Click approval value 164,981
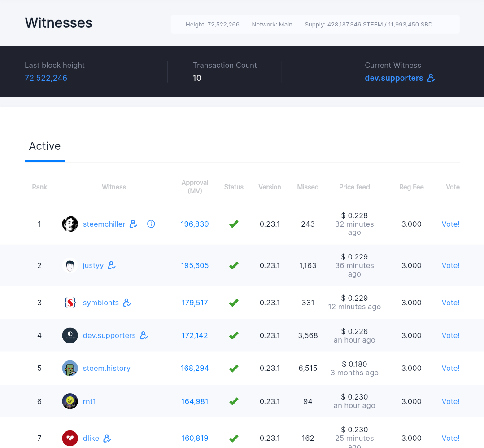Image resolution: width=484 pixels, height=448 pixels. coord(195,401)
